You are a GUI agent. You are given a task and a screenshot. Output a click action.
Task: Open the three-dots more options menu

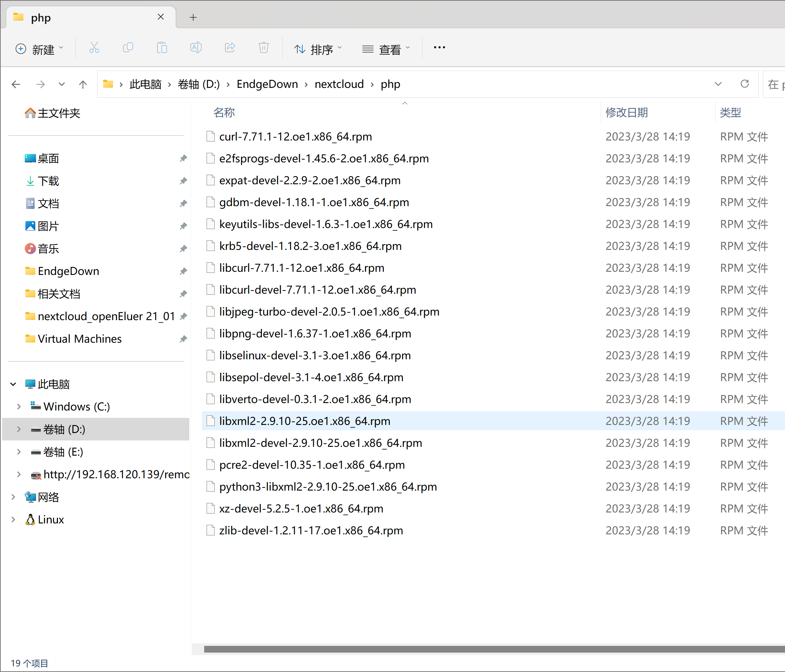439,48
